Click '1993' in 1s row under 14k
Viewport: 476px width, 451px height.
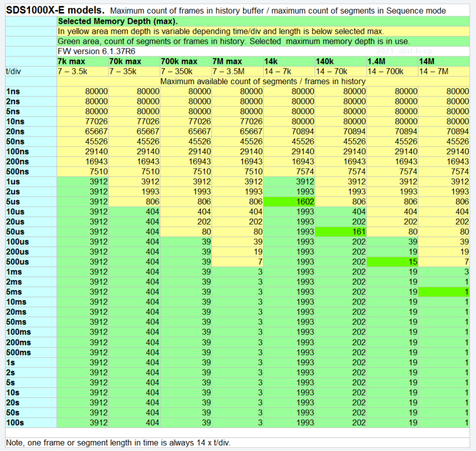[289, 362]
